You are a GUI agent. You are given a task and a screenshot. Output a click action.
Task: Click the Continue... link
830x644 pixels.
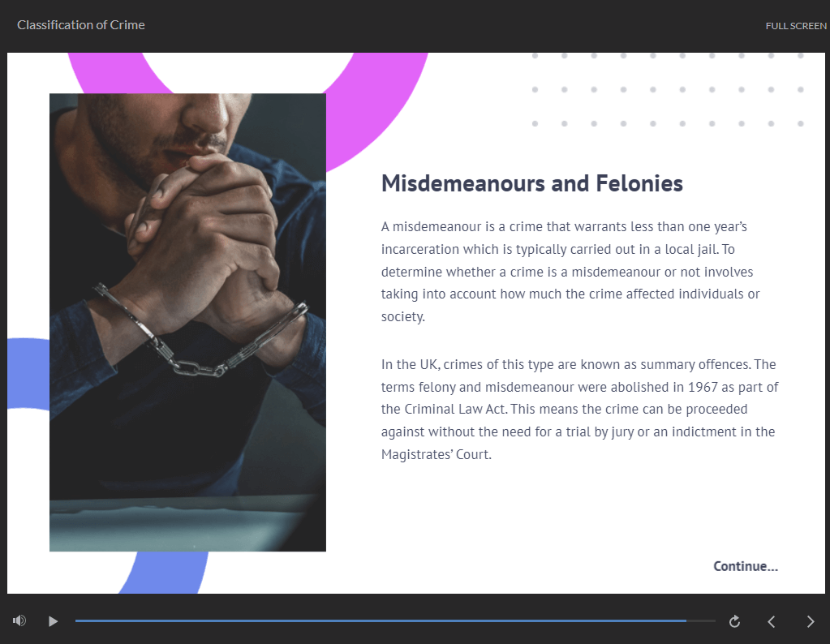(746, 566)
